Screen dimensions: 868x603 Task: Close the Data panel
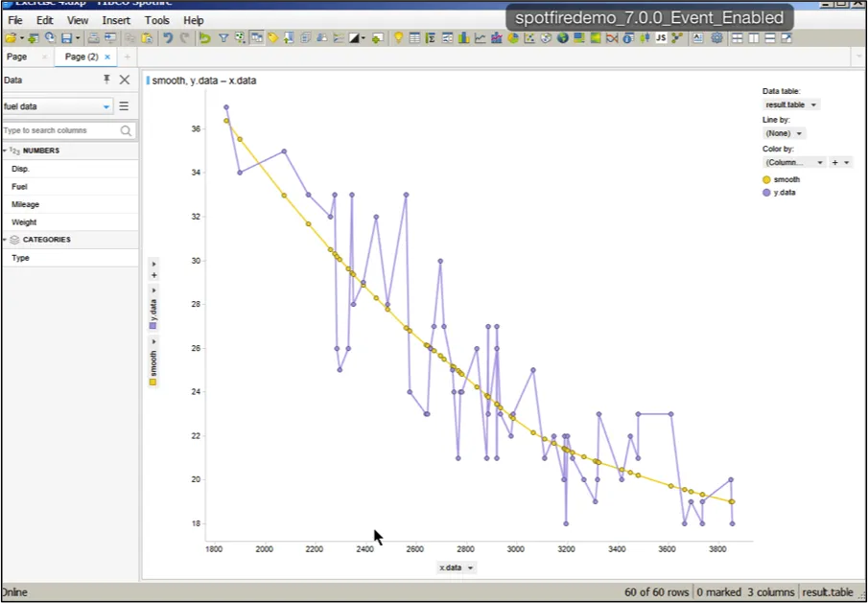(x=125, y=80)
